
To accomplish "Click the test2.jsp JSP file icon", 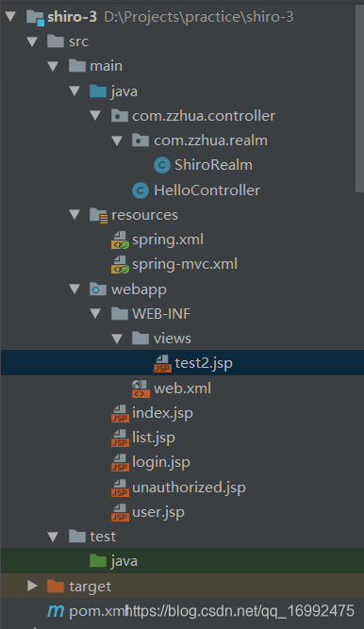I will click(162, 363).
